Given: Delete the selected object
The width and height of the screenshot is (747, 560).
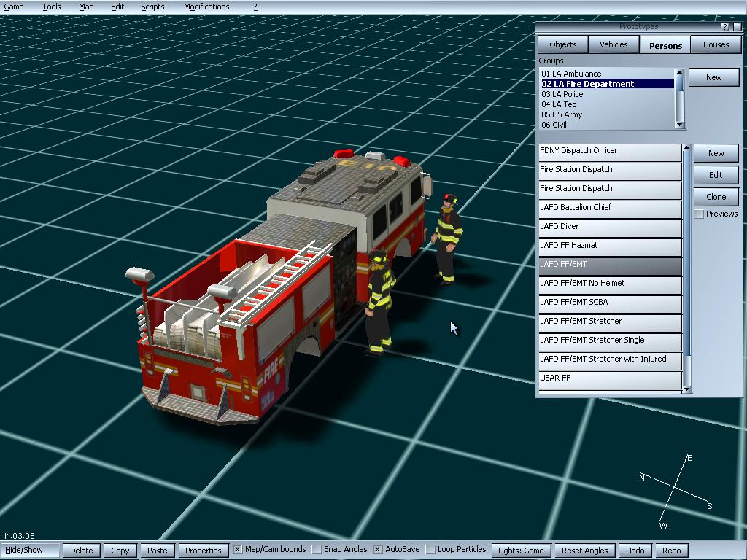Looking at the screenshot, I should pyautogui.click(x=82, y=551).
